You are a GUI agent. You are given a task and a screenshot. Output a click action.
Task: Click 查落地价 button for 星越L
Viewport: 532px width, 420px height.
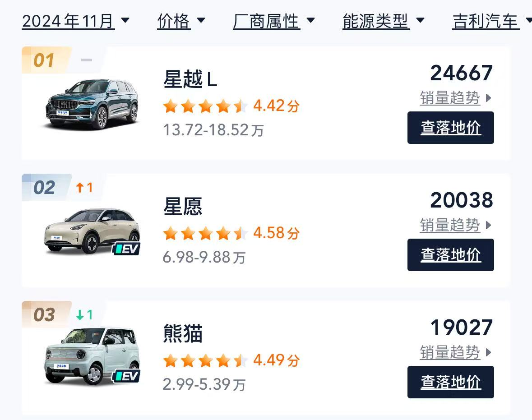pyautogui.click(x=451, y=128)
